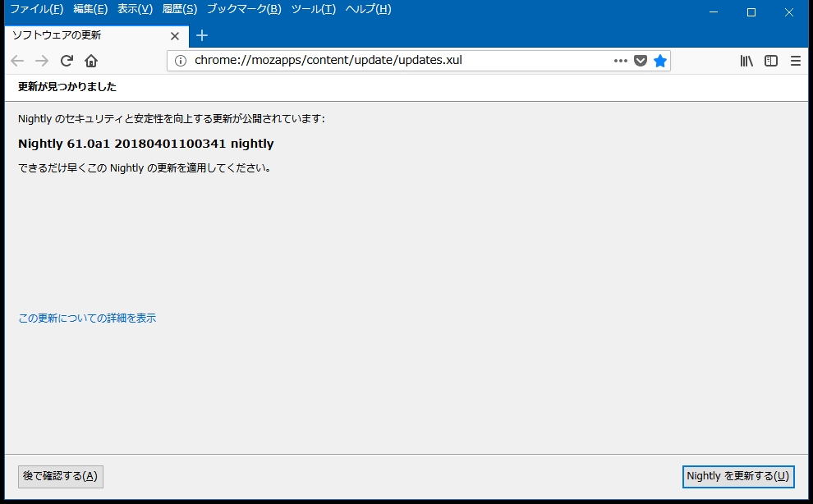Open page actions three-dot menu

click(x=620, y=61)
